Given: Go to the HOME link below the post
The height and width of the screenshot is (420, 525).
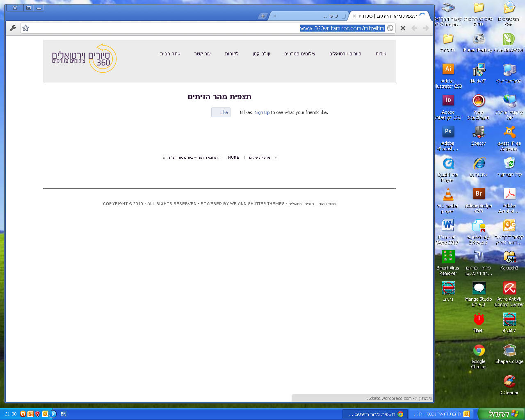Looking at the screenshot, I should [233, 157].
